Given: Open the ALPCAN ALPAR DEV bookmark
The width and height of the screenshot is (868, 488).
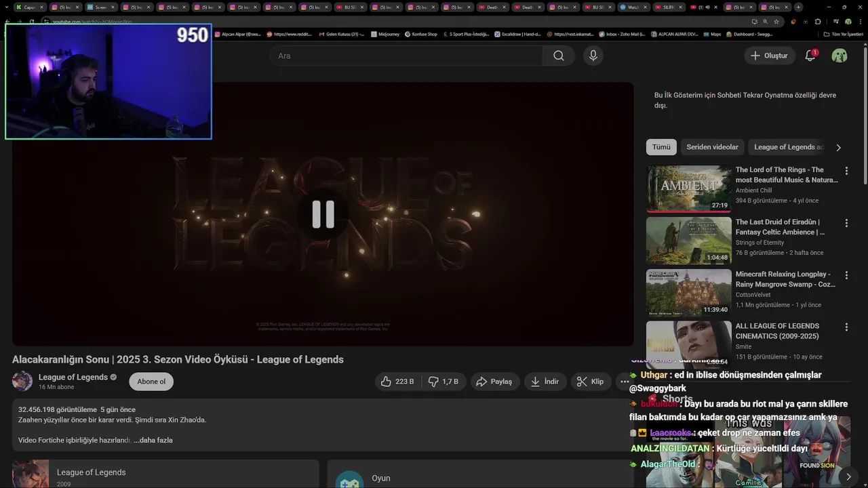Looking at the screenshot, I should pyautogui.click(x=674, y=34).
